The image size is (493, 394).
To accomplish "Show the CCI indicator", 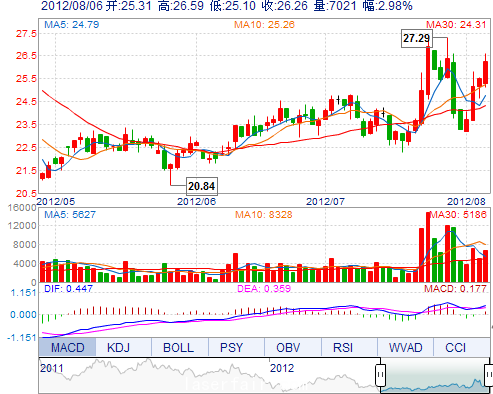I will pyautogui.click(x=455, y=348).
